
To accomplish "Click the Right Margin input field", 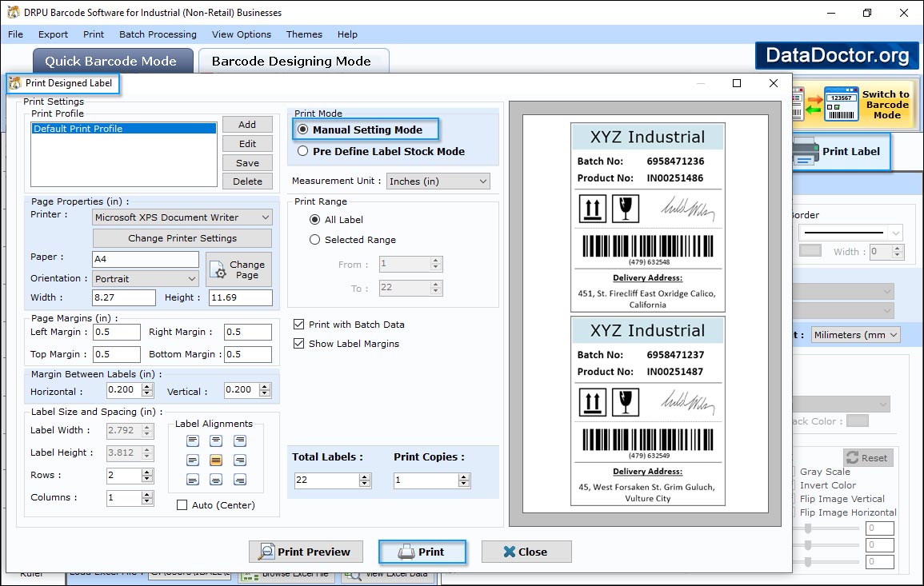I will 247,332.
